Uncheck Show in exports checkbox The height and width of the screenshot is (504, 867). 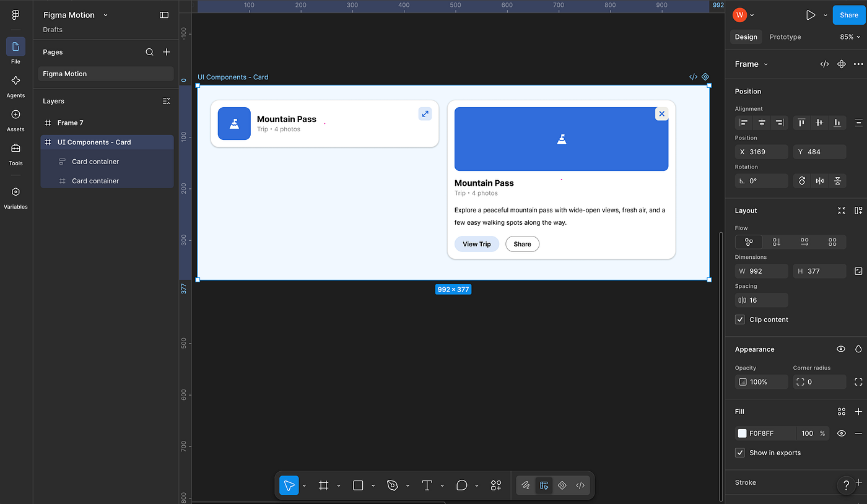pyautogui.click(x=739, y=453)
